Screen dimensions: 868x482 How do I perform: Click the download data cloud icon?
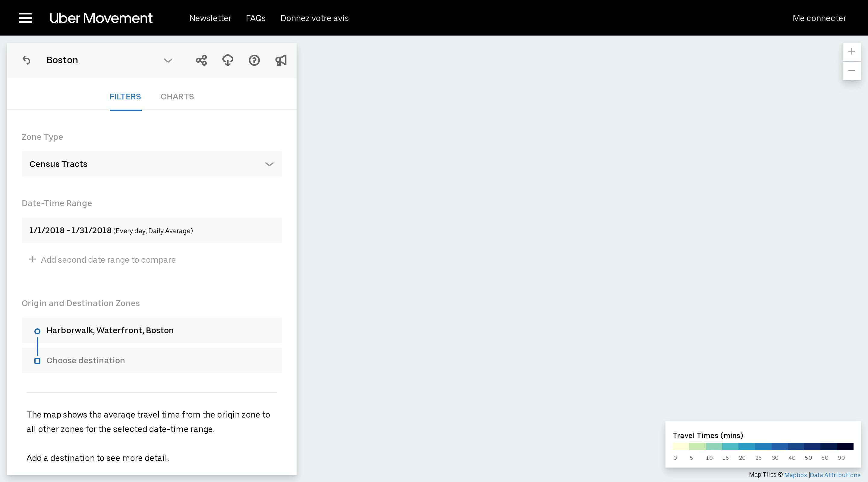(x=228, y=60)
